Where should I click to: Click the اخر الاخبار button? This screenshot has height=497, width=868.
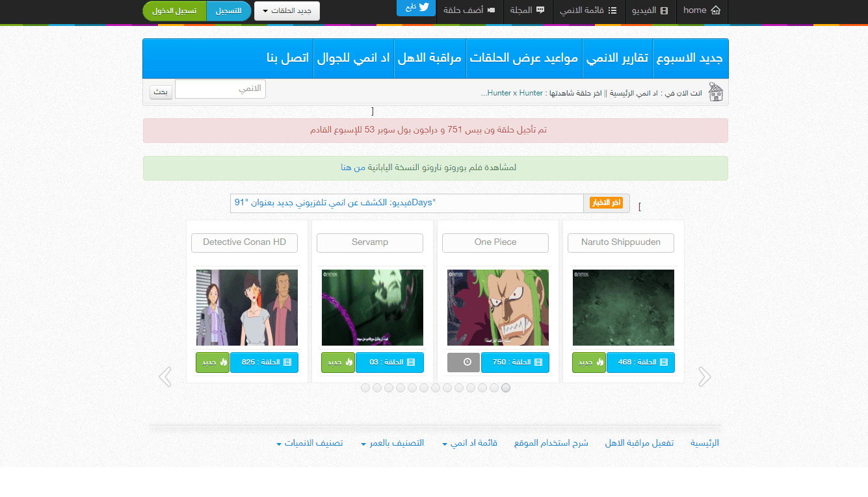click(x=606, y=203)
